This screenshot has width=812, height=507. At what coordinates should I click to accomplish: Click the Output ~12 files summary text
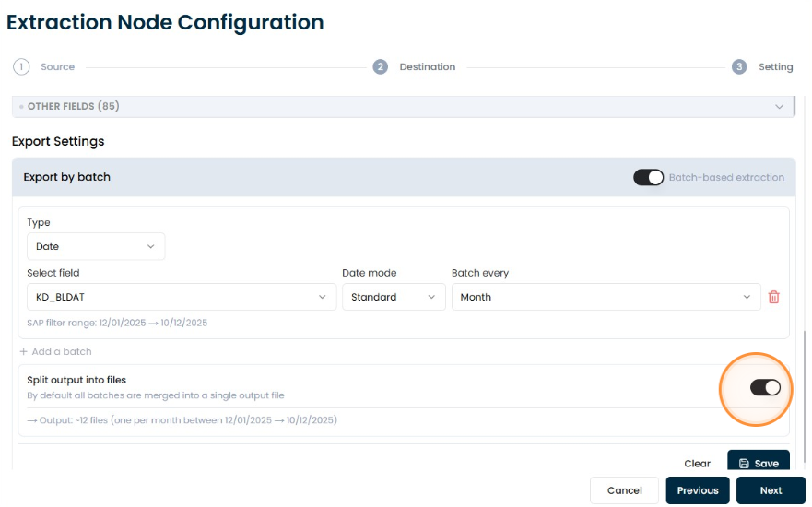pyautogui.click(x=182, y=420)
